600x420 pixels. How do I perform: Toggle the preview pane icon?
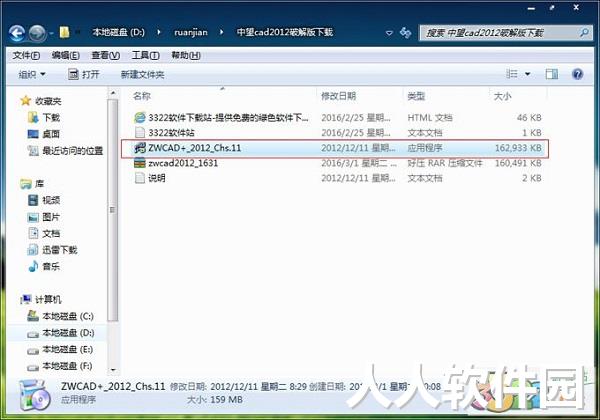551,74
